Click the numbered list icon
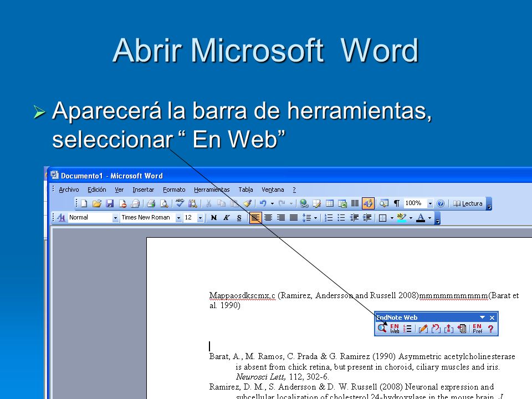The width and height of the screenshot is (532, 399). (329, 217)
